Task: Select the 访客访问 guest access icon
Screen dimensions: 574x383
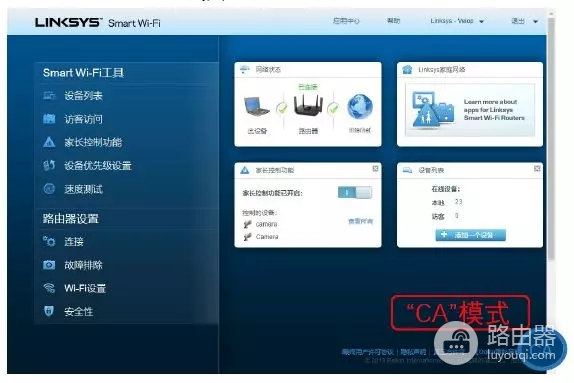Action: (x=49, y=119)
